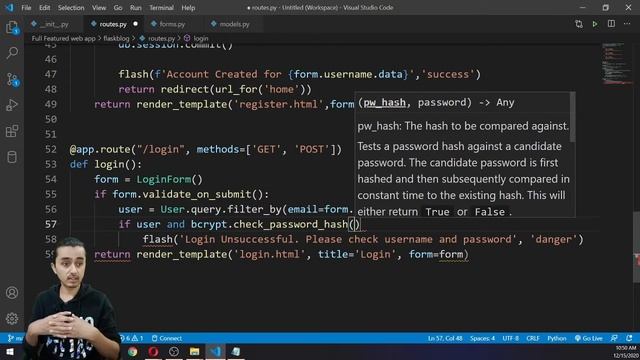
Task: Click line number 52 in gutter
Action: tap(51, 149)
